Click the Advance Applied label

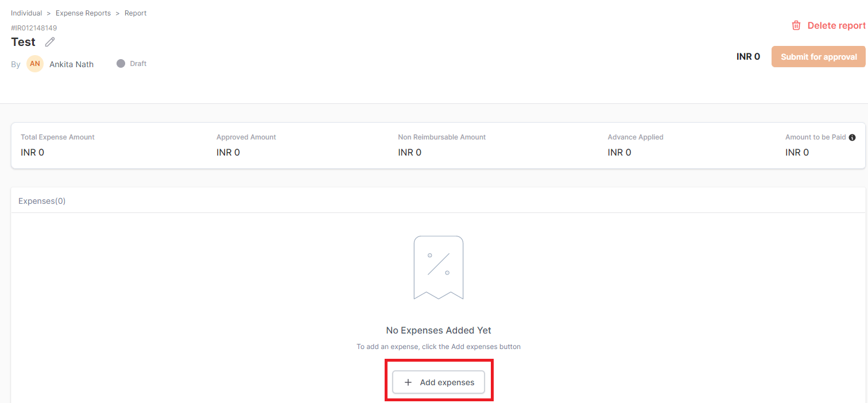click(x=635, y=137)
